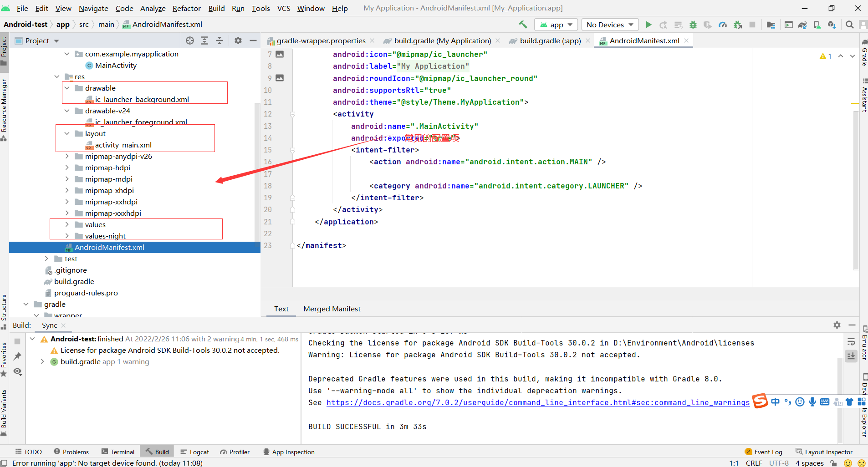Viewport: 868px width, 467px height.
Task: Click the Sync Project with Gradle Files elephant icon
Action: (802, 25)
